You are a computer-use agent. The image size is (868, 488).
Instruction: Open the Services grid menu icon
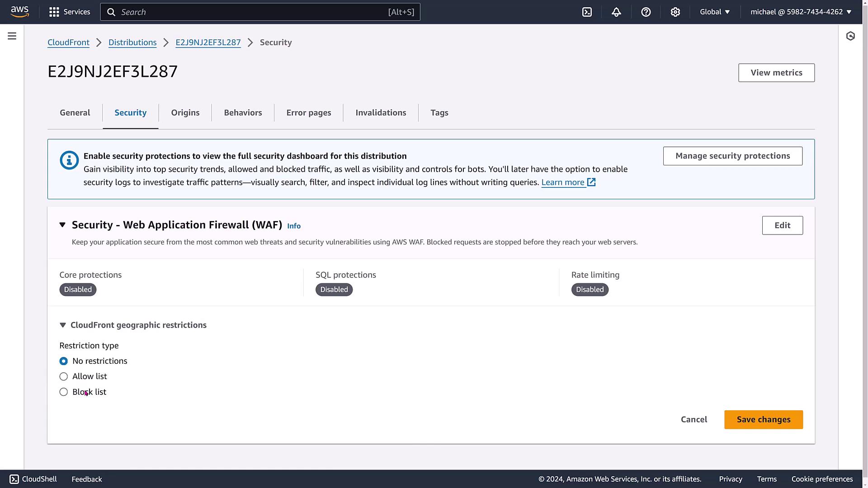54,12
